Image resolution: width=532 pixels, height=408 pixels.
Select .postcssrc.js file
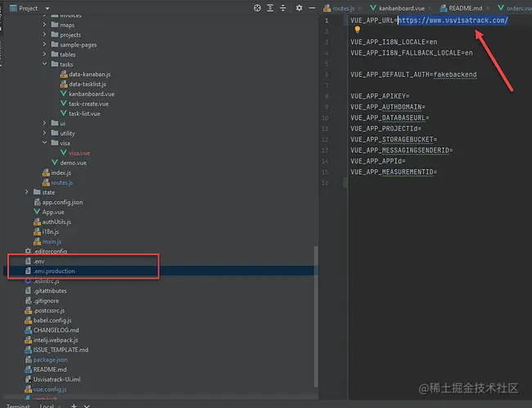point(49,311)
